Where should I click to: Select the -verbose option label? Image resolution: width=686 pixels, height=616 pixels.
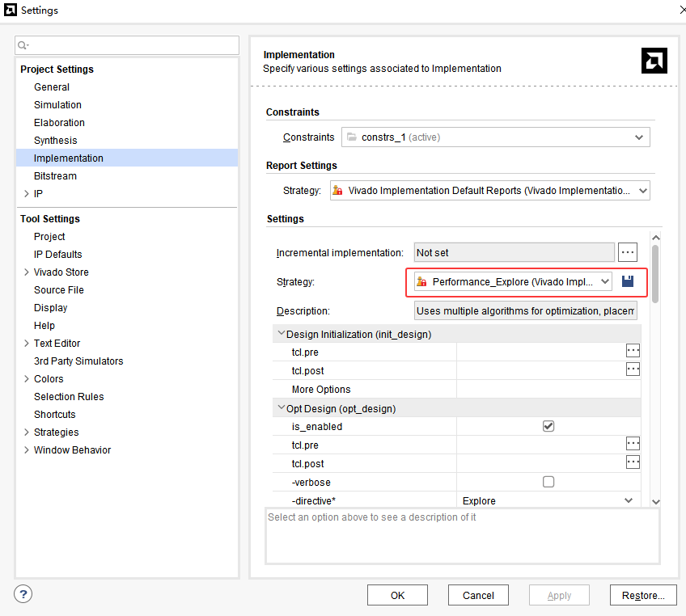[x=311, y=483]
